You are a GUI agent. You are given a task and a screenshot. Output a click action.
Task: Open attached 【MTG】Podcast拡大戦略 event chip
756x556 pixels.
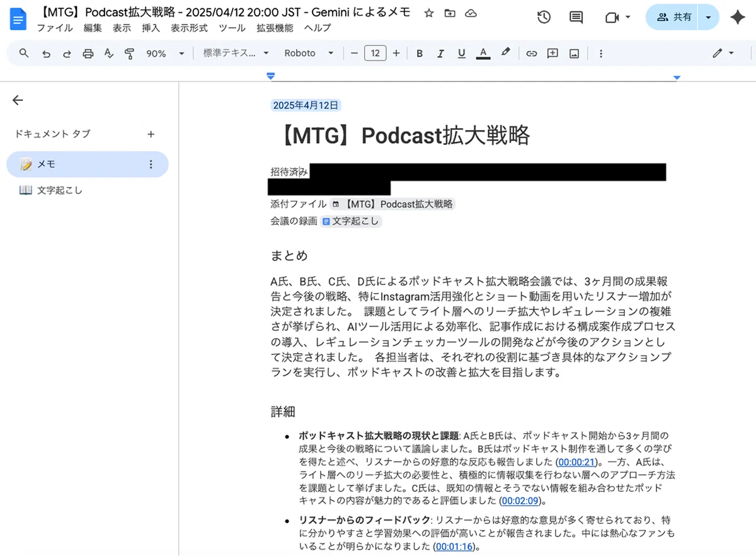[392, 204]
